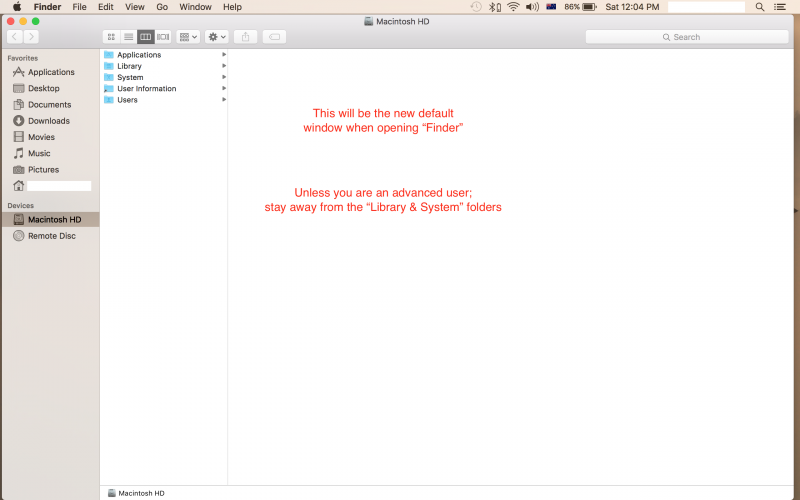Viewport: 800px width, 500px height.
Task: Open the Edit menu
Action: 106,7
